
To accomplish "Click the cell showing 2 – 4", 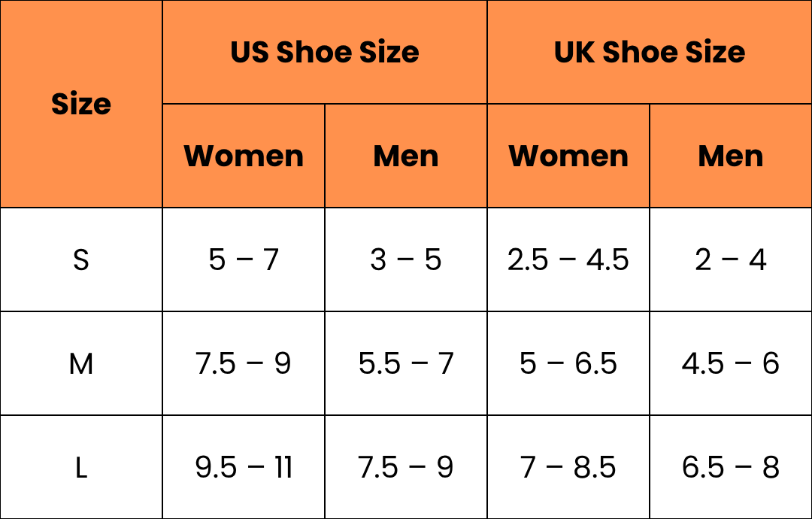I will click(x=731, y=259).
